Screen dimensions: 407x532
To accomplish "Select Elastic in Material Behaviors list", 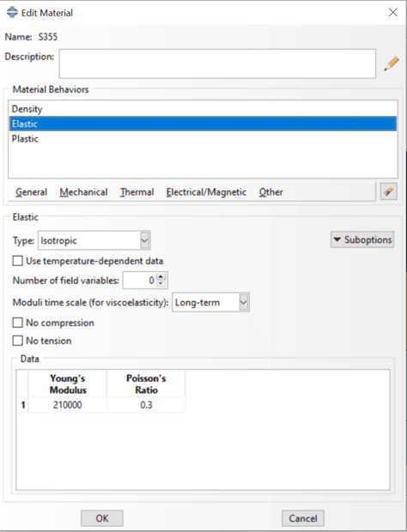I will point(203,124).
